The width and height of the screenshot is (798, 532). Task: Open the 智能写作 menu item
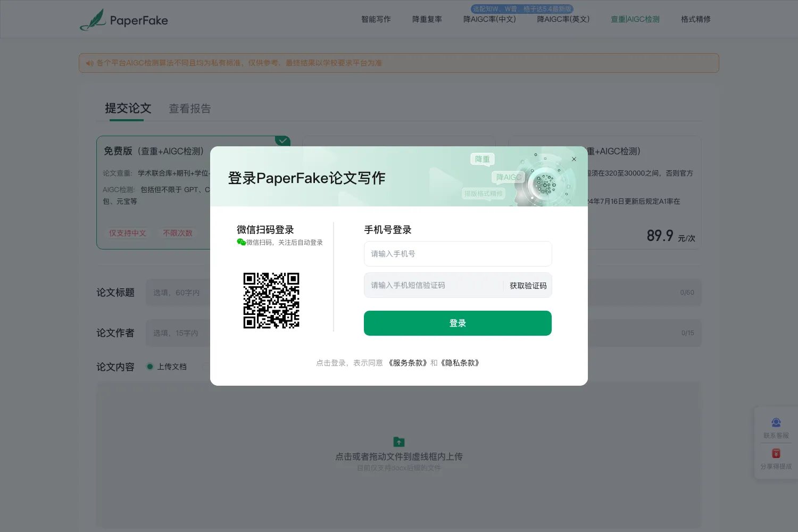[x=376, y=19]
